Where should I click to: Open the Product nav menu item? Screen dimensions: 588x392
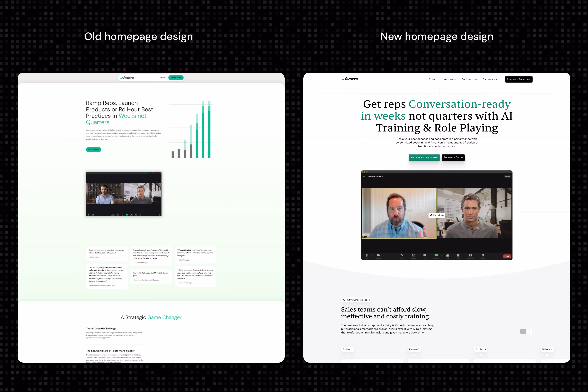(432, 79)
